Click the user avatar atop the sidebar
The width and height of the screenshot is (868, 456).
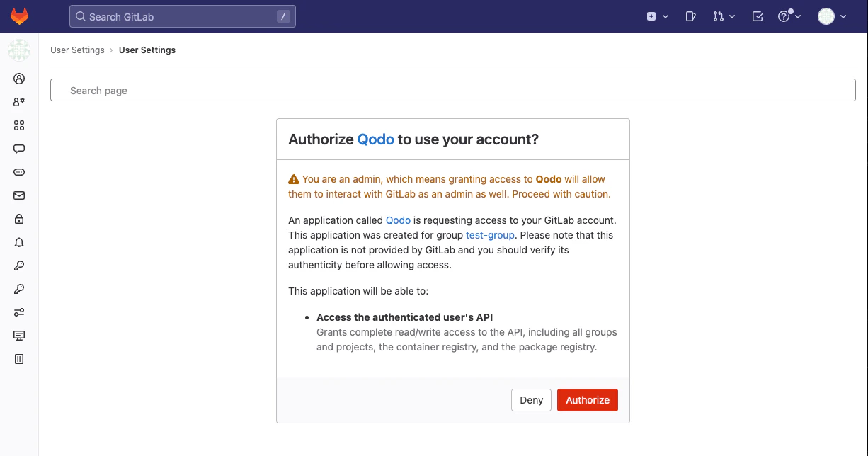point(19,50)
